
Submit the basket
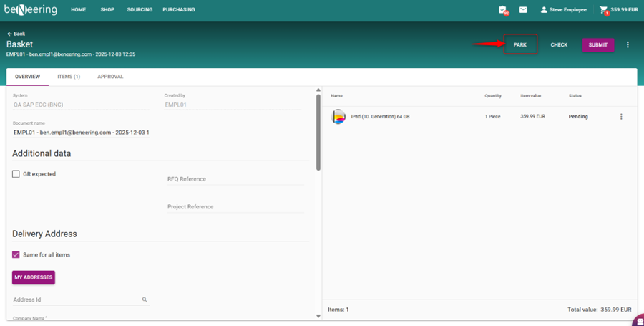(x=597, y=45)
